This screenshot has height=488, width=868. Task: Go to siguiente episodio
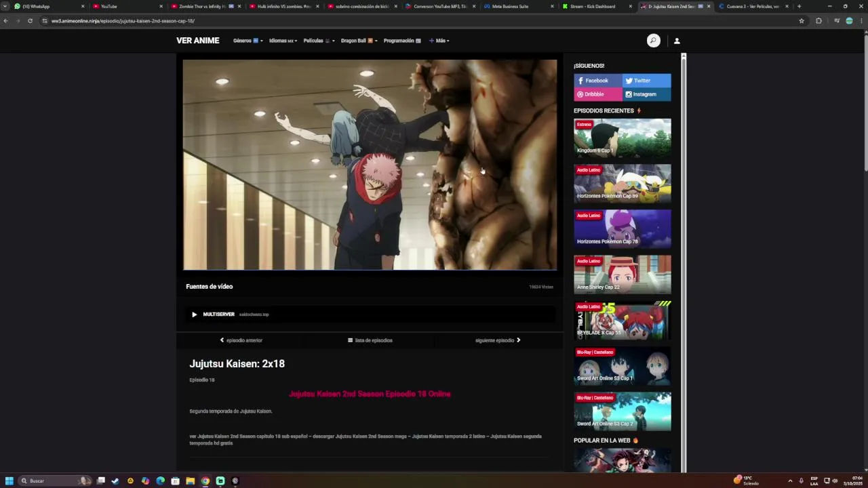[498, 340]
